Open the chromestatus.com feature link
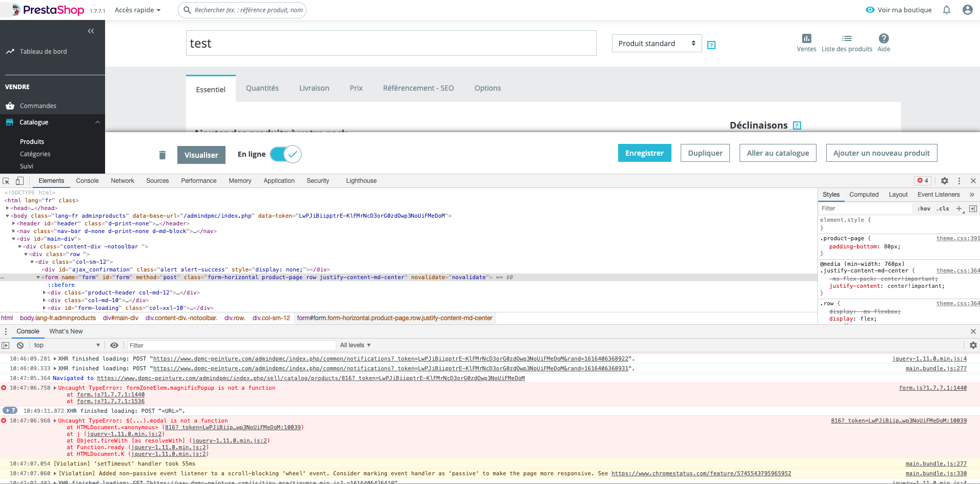The image size is (980, 484). click(701, 474)
